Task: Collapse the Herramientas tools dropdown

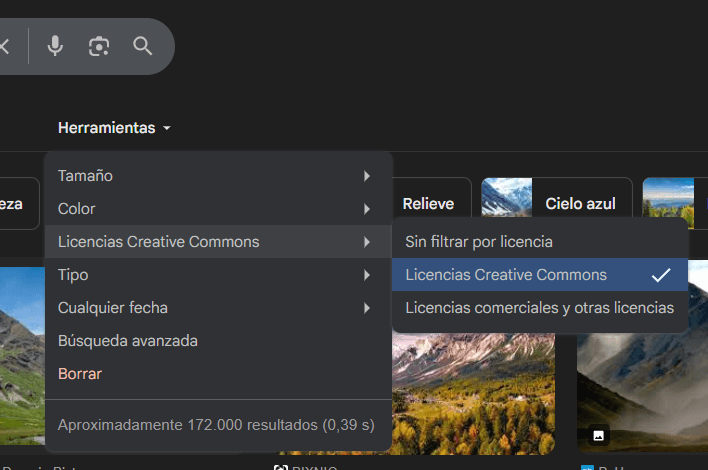Action: [x=114, y=128]
